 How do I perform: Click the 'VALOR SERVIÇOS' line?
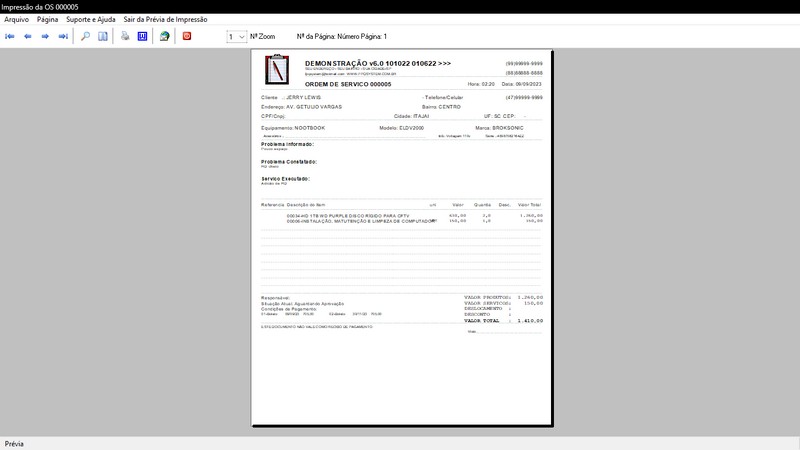503,304
